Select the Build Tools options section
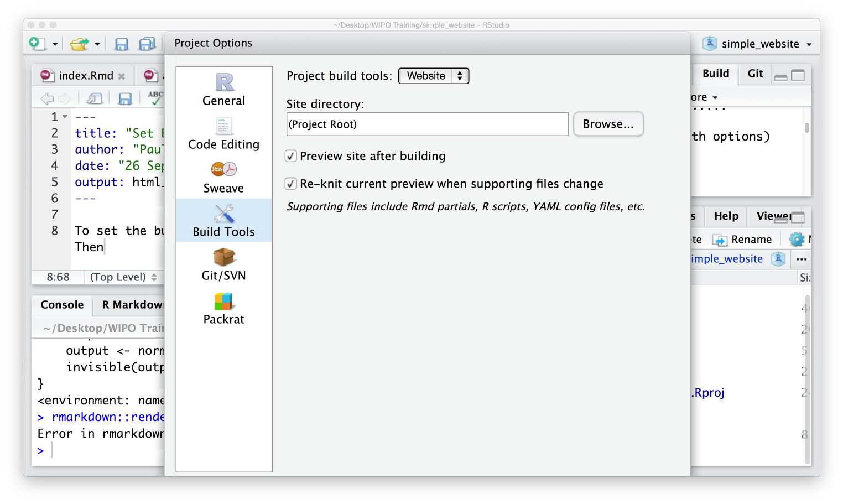 (x=223, y=221)
